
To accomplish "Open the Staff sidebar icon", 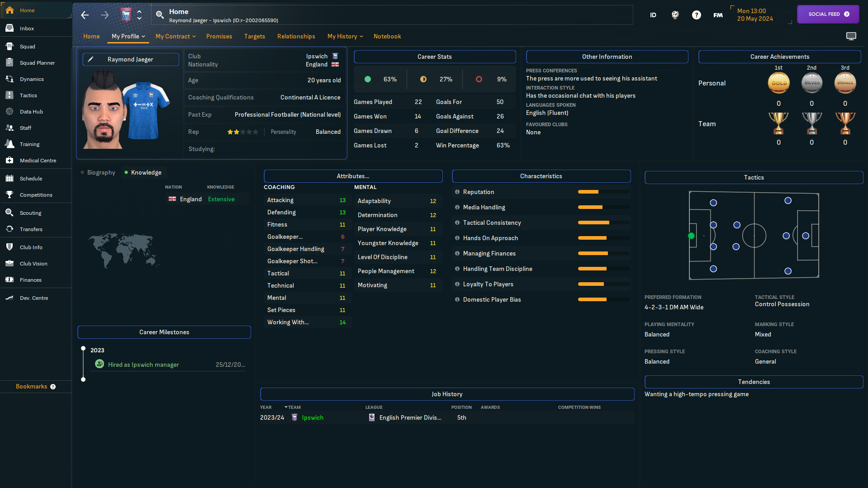I will [x=9, y=128].
